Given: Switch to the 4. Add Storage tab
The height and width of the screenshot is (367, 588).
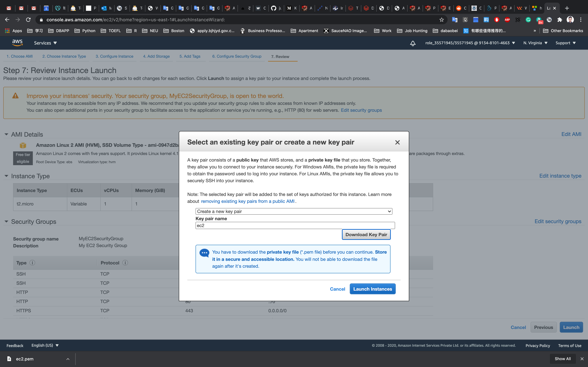Looking at the screenshot, I should [x=156, y=56].
